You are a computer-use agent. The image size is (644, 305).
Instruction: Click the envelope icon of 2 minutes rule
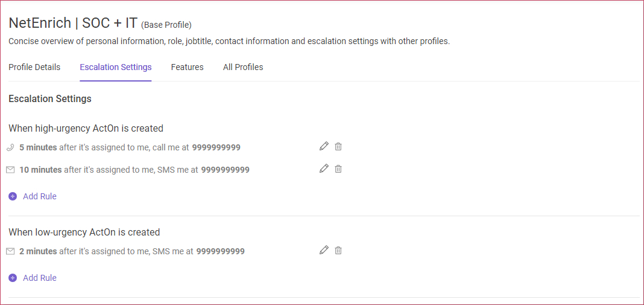pyautogui.click(x=10, y=251)
